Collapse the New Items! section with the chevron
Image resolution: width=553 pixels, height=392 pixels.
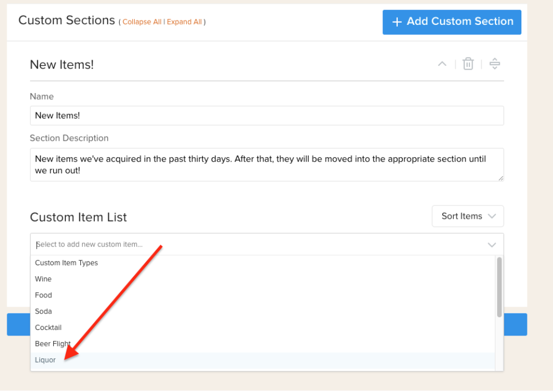click(x=442, y=64)
